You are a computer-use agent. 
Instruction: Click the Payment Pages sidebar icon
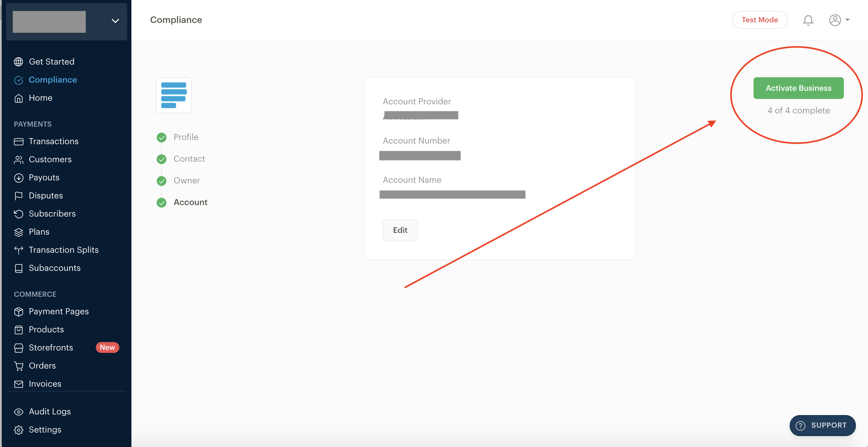[x=19, y=311]
